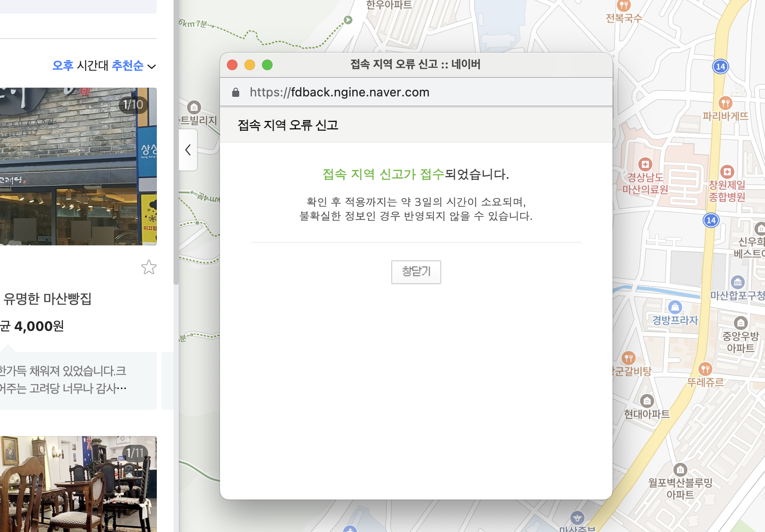Select the fdback.ngine.naver.com URL field
This screenshot has width=765, height=532.
pyautogui.click(x=340, y=92)
